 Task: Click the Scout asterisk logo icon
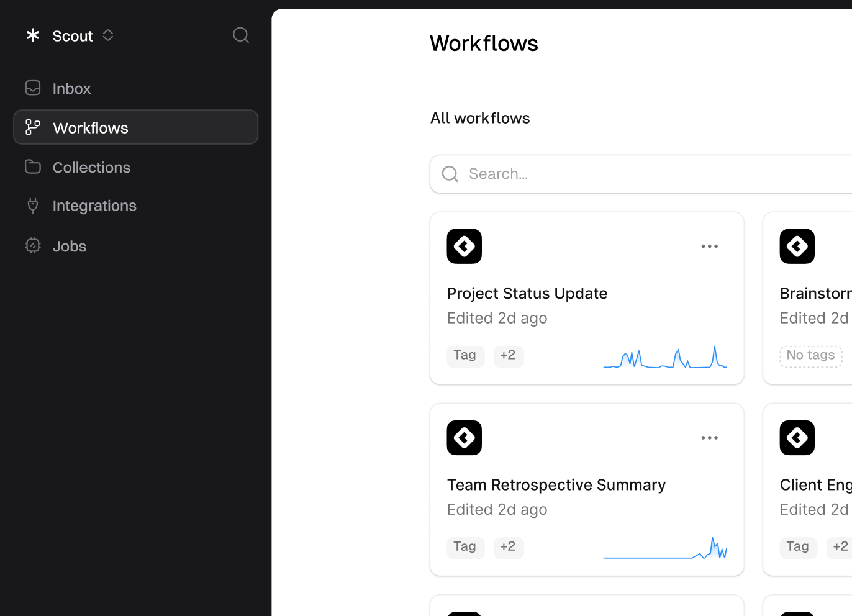coord(33,35)
